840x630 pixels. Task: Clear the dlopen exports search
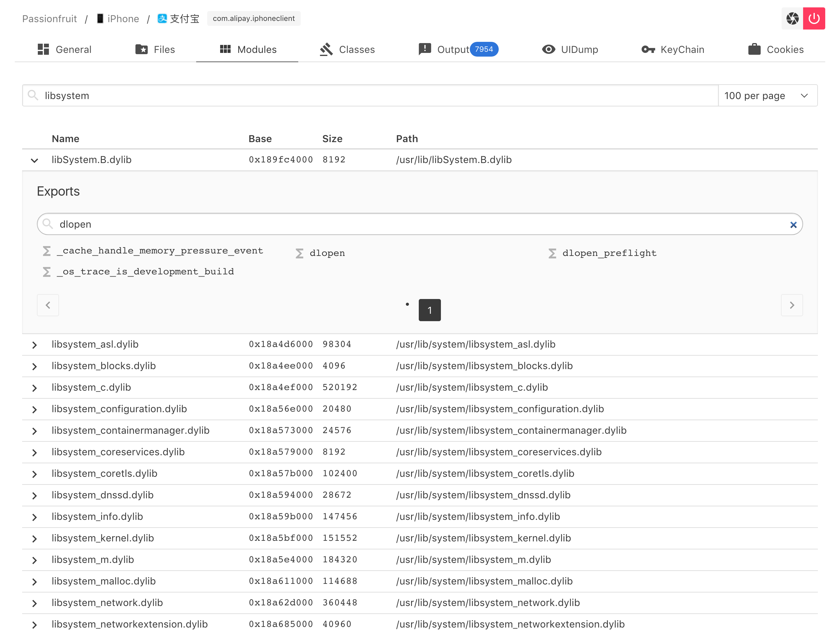[x=793, y=225]
